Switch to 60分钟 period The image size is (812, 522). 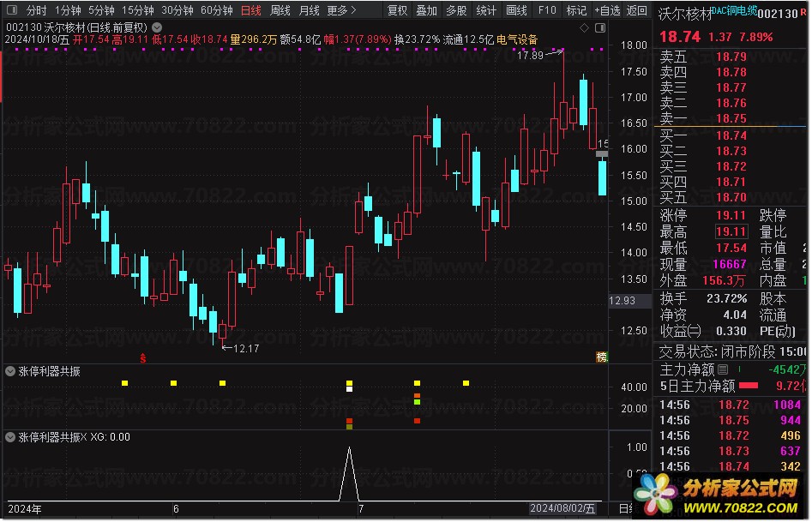[x=216, y=9]
